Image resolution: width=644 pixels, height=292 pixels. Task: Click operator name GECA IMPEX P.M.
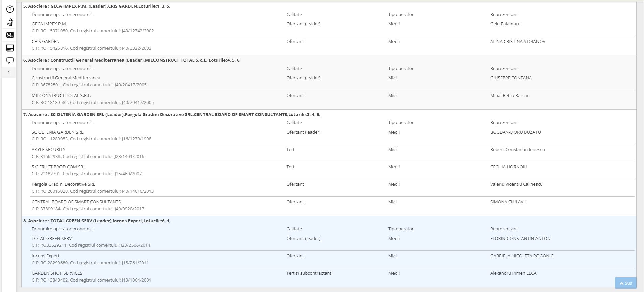[x=49, y=24]
